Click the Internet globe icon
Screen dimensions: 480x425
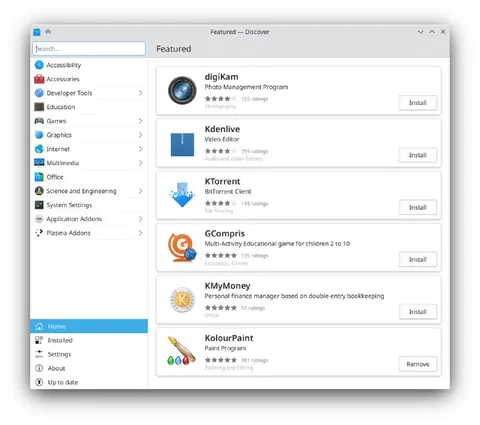pos(39,149)
